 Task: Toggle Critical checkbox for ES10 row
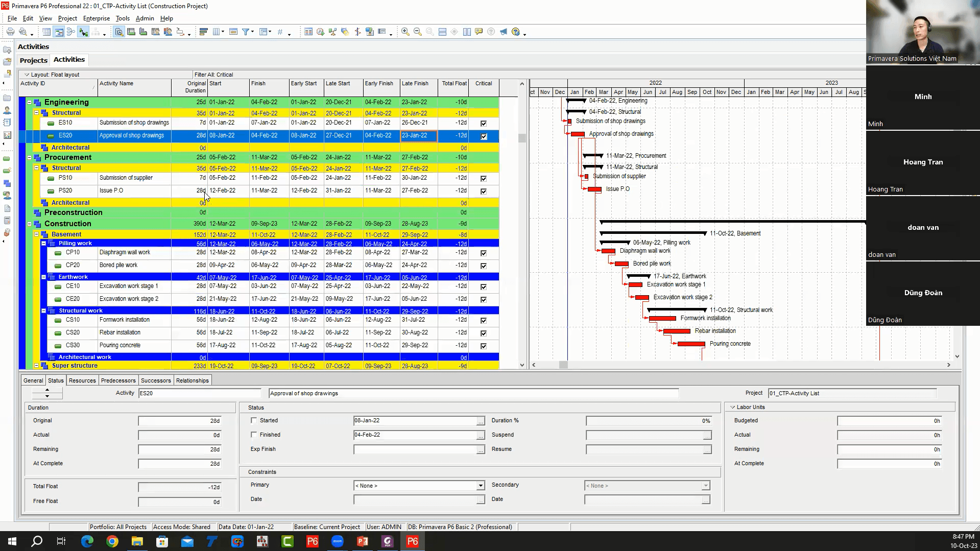484,124
